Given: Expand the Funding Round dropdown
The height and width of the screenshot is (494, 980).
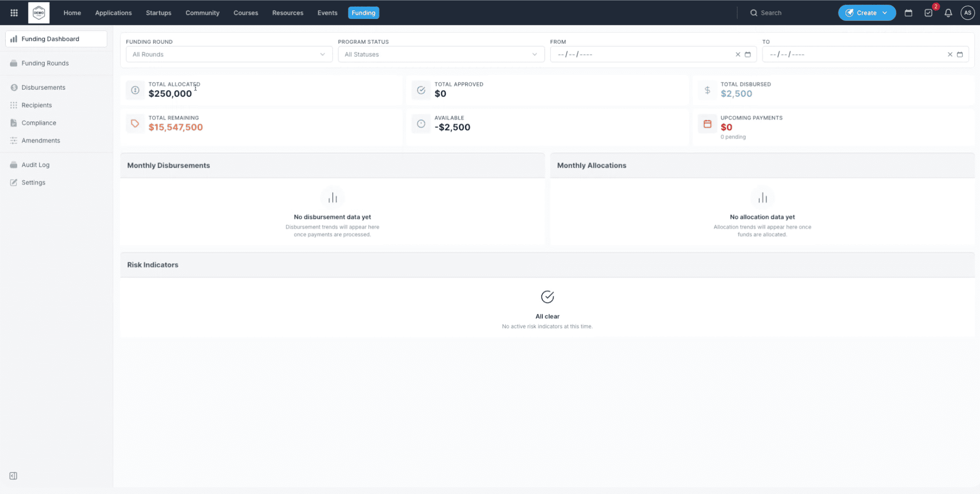Looking at the screenshot, I should click(x=229, y=55).
